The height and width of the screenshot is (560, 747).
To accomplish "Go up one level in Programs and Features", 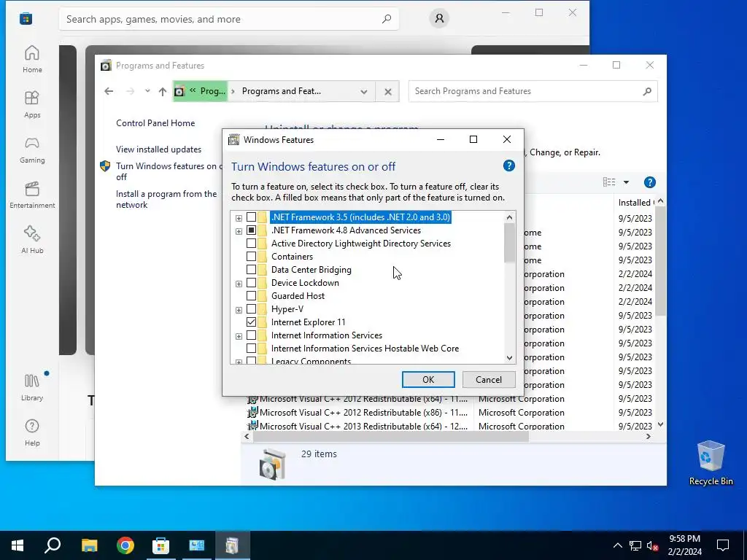I will tap(163, 91).
